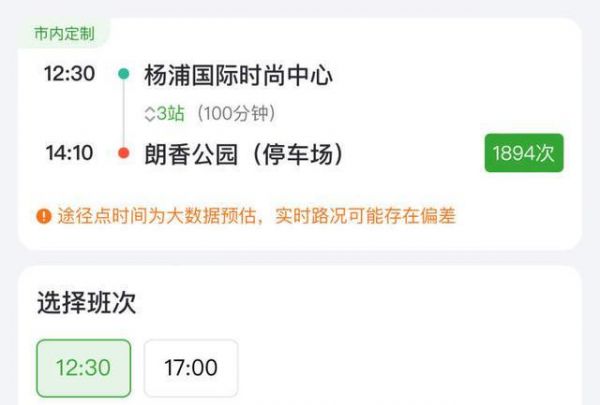Click the 14:10 arrival time label
The image size is (600, 405).
[x=69, y=153]
